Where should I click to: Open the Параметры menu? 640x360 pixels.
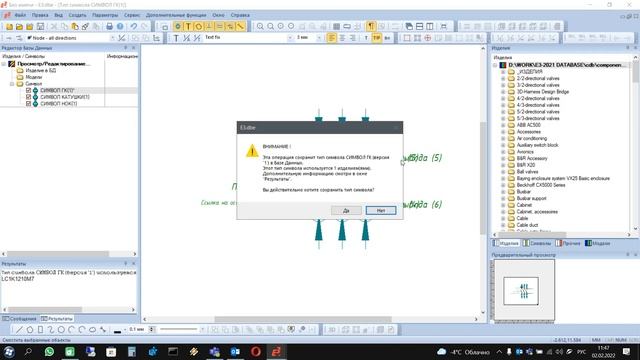105,15
